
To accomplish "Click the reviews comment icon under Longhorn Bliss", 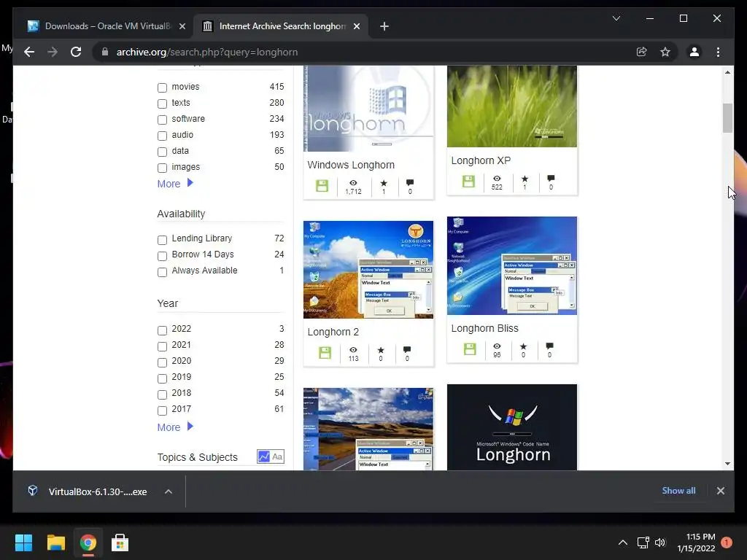I will [x=549, y=346].
